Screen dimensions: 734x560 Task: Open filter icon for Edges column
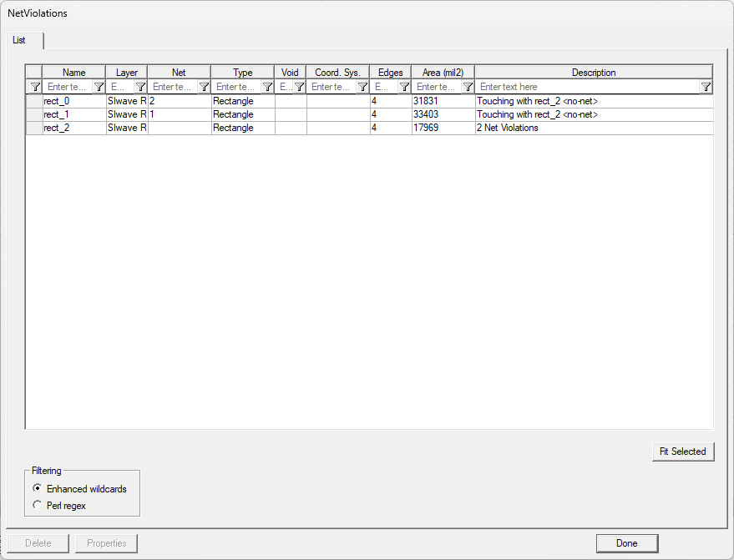pos(404,87)
